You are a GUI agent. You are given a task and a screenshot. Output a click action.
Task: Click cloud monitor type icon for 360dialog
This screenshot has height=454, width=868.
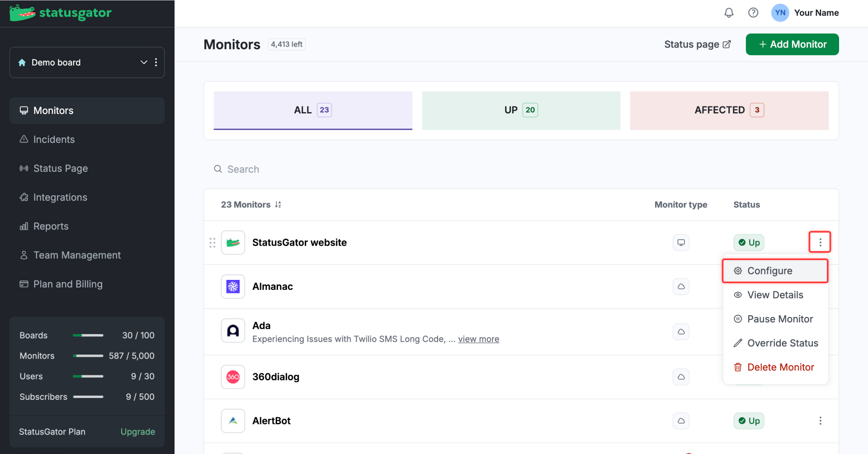coord(681,377)
